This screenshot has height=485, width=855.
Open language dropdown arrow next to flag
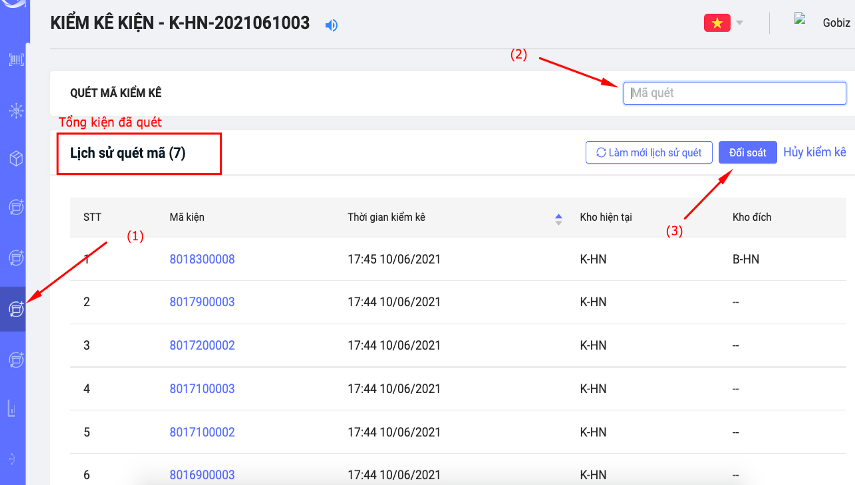coord(739,23)
